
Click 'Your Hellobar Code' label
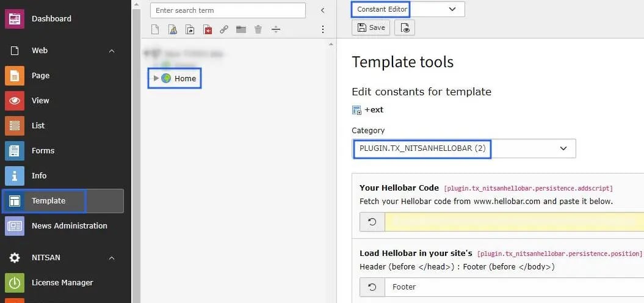399,188
